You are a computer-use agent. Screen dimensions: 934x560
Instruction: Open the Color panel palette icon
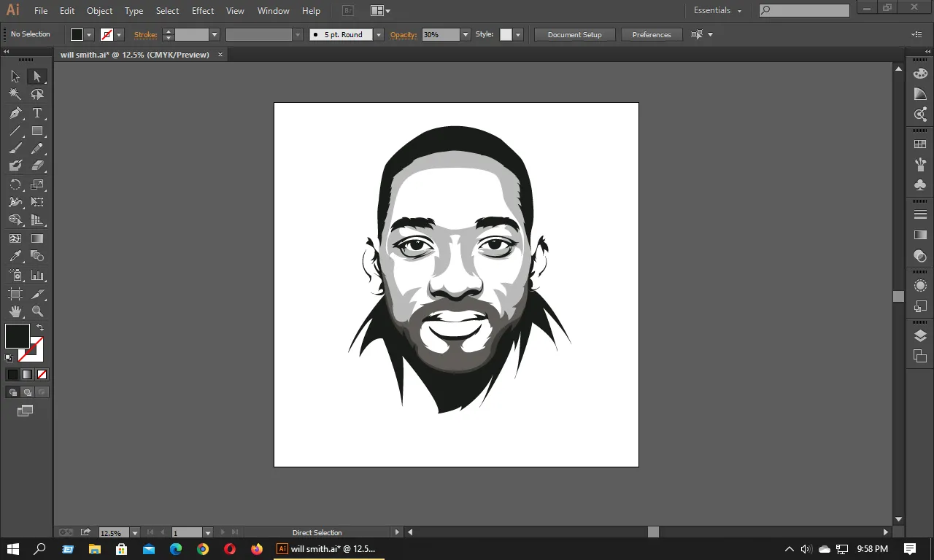[920, 73]
